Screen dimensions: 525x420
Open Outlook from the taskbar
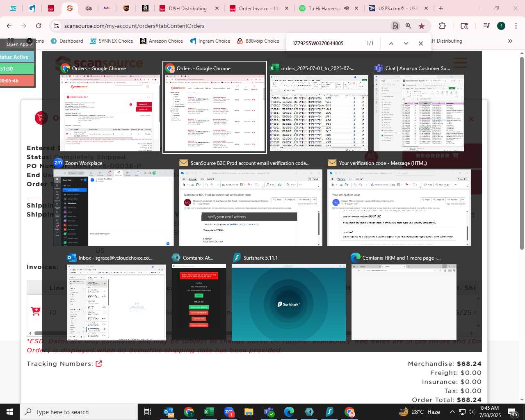[x=169, y=412]
